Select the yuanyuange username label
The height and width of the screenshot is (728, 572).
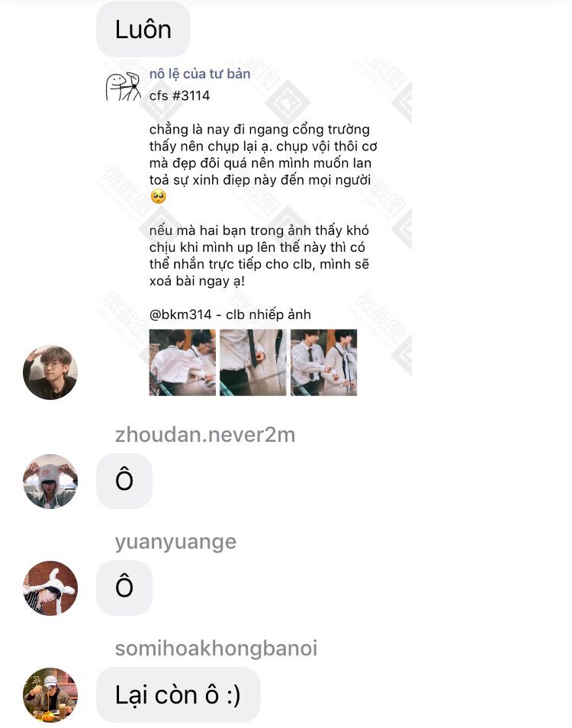click(176, 543)
